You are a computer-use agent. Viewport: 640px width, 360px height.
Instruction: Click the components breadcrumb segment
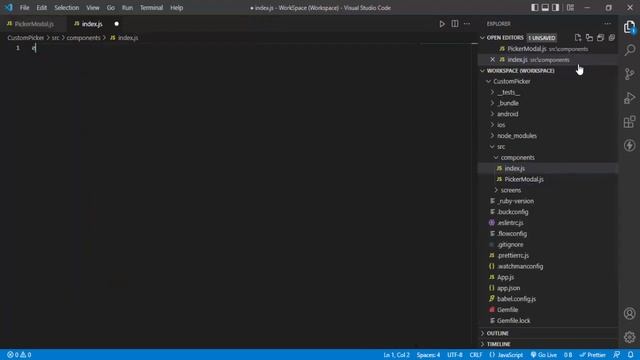pyautogui.click(x=83, y=38)
